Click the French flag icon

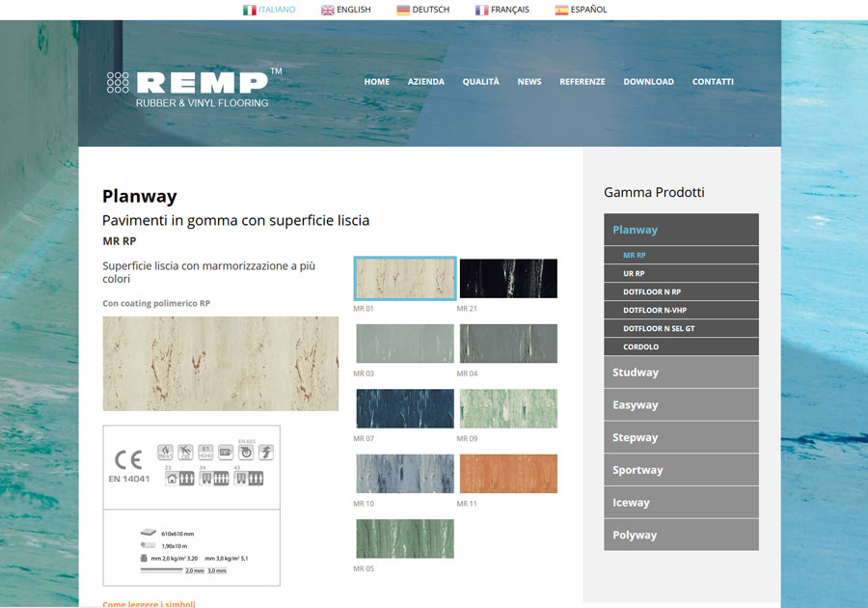[481, 10]
